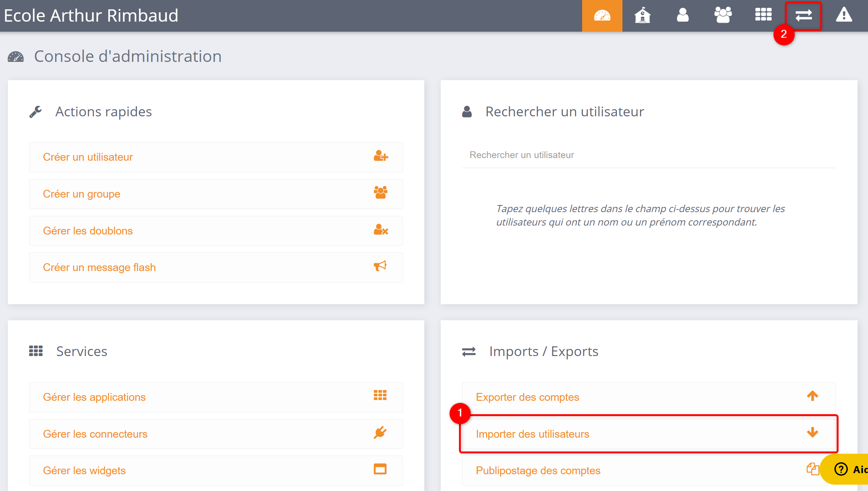
Task: Open Publipostage des comptes
Action: (538, 470)
